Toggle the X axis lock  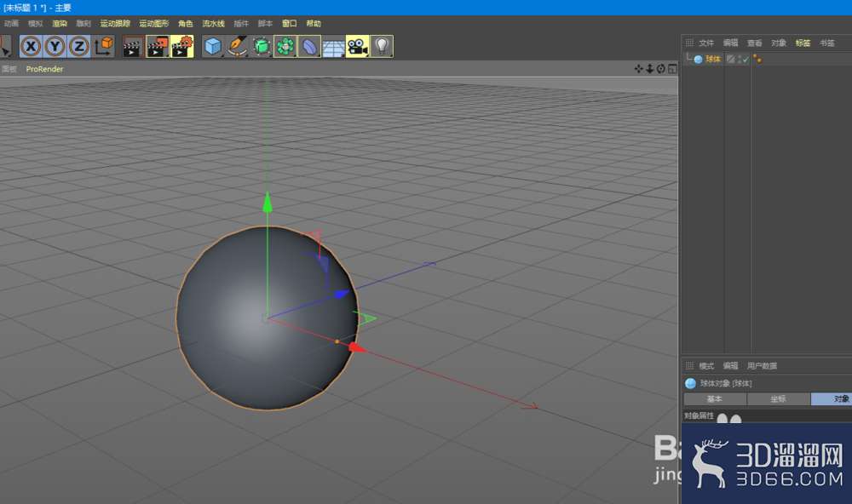31,47
